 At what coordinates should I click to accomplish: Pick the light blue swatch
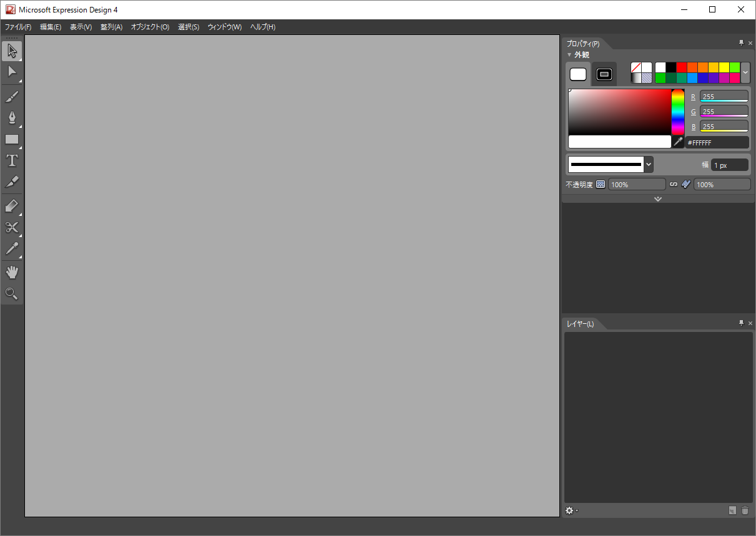click(x=692, y=78)
